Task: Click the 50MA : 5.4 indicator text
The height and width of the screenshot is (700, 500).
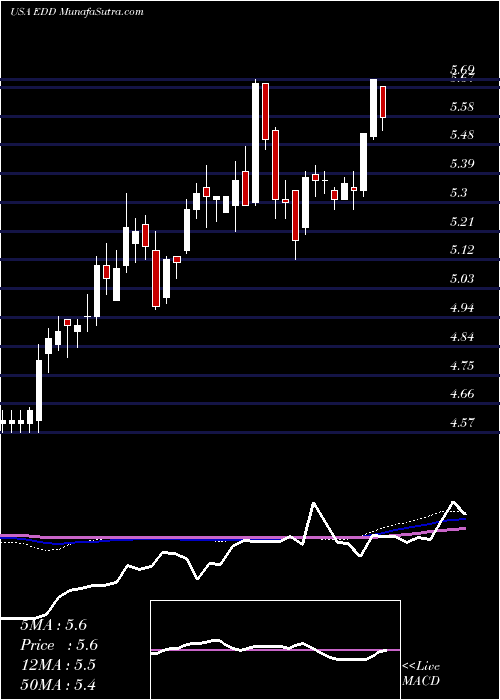Action: (58, 684)
